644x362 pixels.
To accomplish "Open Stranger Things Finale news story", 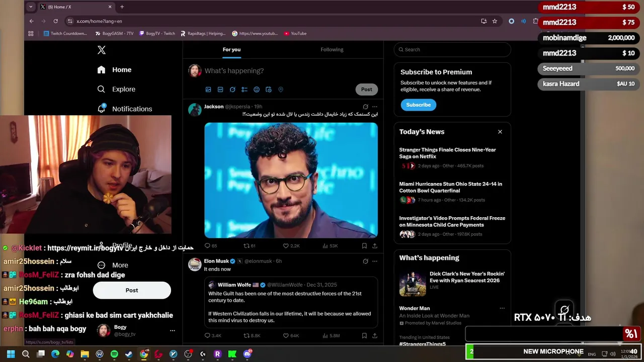I will [452, 157].
